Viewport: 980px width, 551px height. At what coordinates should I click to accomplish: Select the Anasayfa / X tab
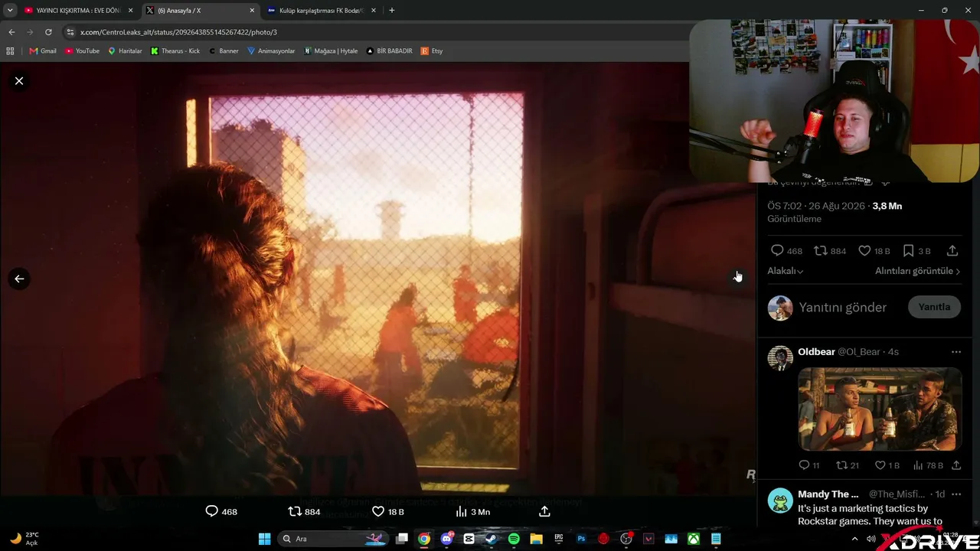pyautogui.click(x=198, y=11)
